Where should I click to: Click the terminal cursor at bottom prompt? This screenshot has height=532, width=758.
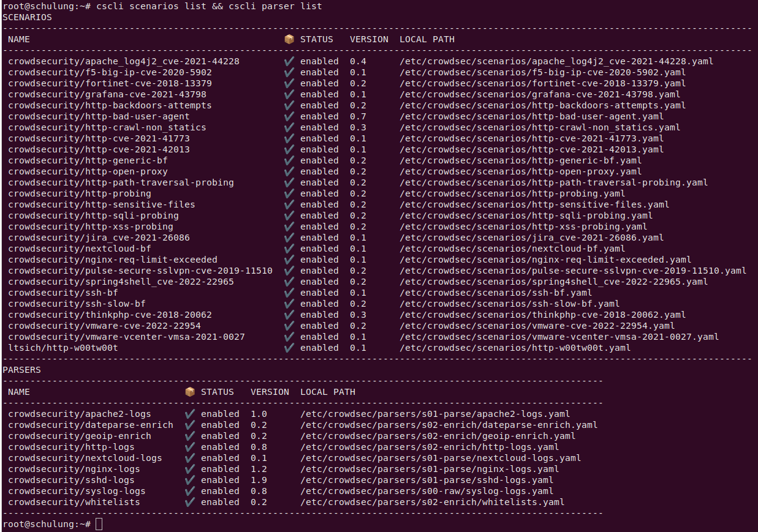[x=99, y=524]
